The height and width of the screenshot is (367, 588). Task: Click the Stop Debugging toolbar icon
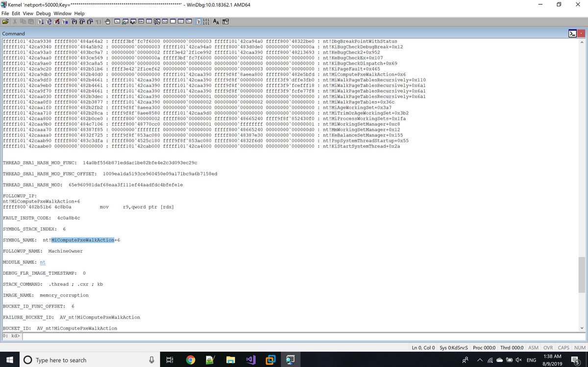[57, 22]
